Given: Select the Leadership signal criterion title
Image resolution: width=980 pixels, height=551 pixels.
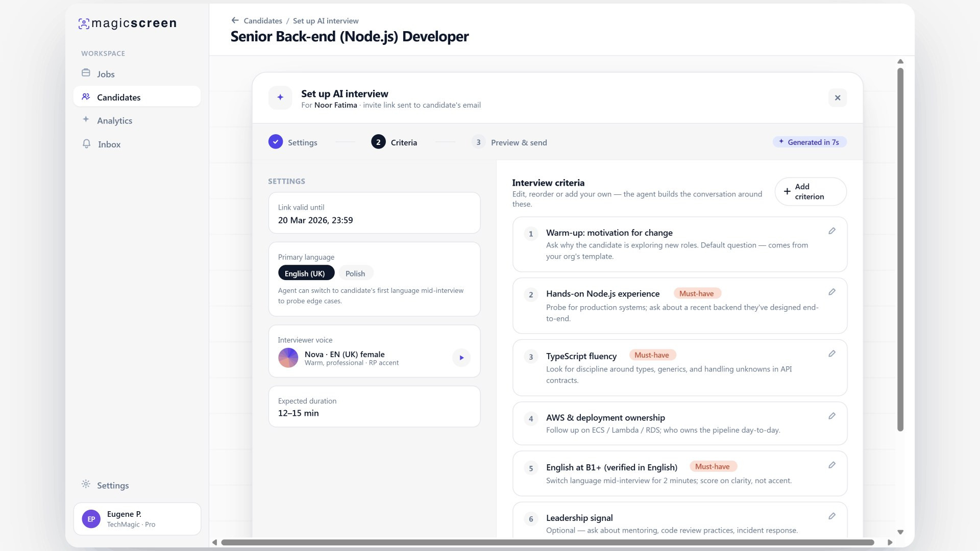Looking at the screenshot, I should (x=579, y=518).
